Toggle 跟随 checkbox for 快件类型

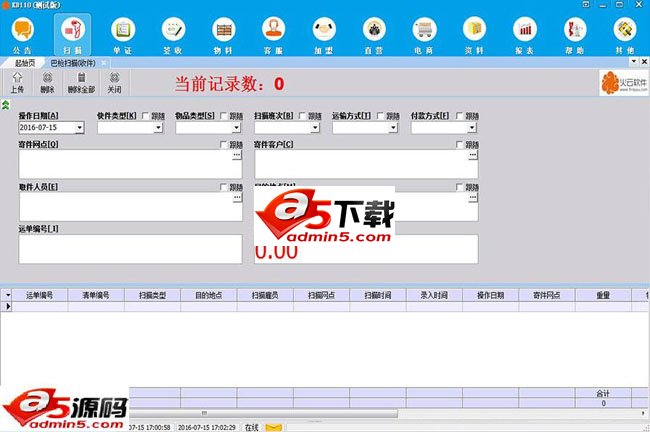[x=146, y=116]
